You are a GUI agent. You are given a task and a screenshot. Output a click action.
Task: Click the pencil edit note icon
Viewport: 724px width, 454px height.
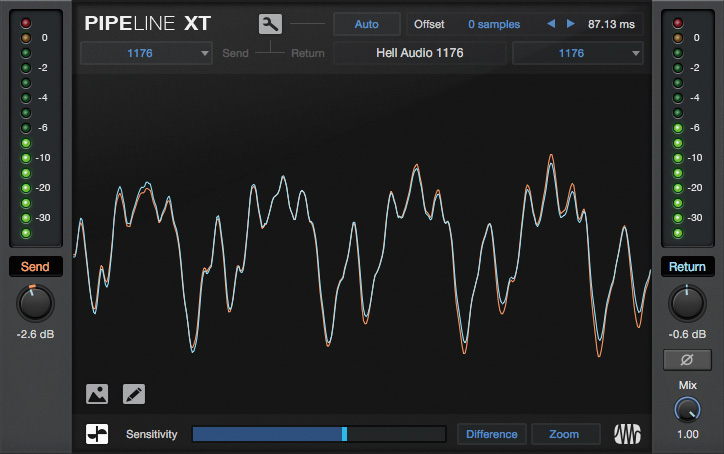coord(134,394)
